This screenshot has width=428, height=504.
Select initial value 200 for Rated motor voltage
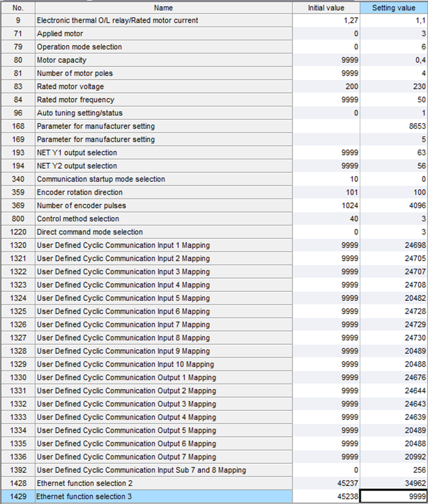point(326,86)
